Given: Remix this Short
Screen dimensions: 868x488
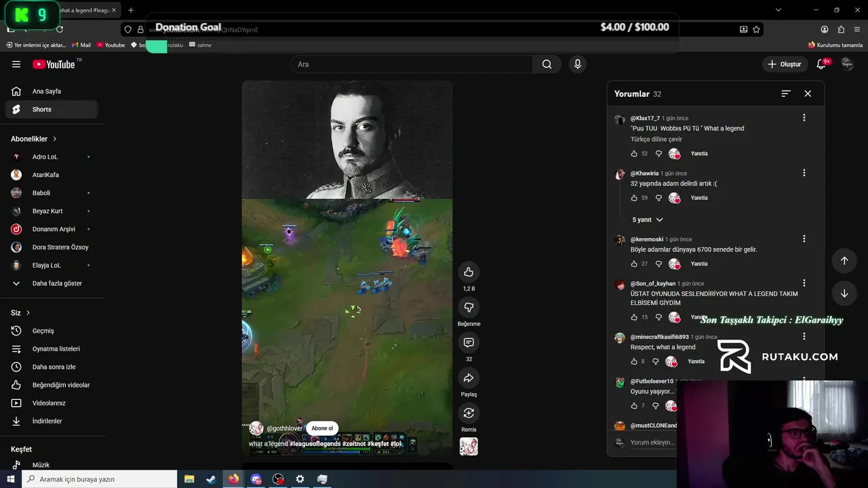Looking at the screenshot, I should pyautogui.click(x=469, y=413).
